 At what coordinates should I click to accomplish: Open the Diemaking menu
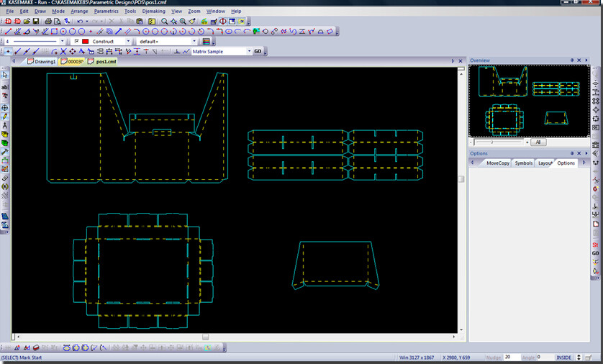click(153, 11)
